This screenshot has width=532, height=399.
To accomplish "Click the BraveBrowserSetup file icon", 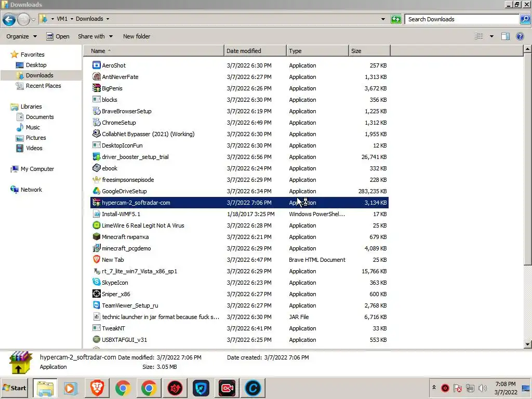I will [x=96, y=111].
